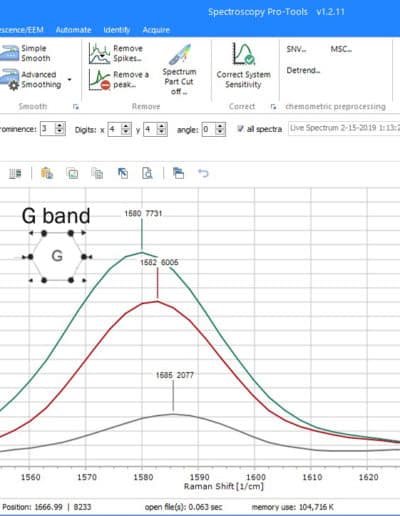Focus the prominence value field

[48, 129]
